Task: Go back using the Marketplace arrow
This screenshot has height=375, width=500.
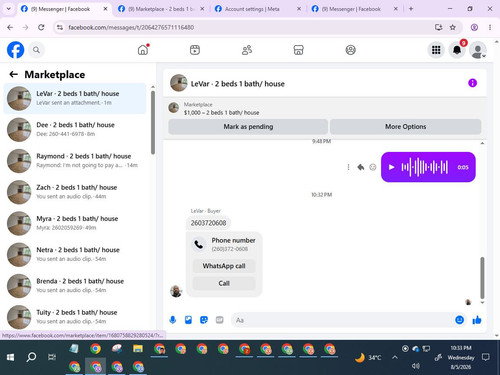Action: [13, 74]
